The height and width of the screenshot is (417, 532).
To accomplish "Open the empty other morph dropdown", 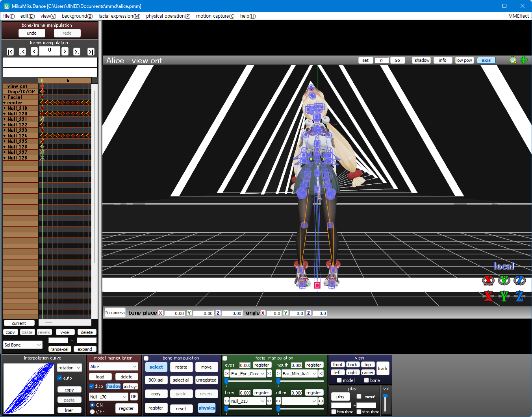I will (x=300, y=401).
